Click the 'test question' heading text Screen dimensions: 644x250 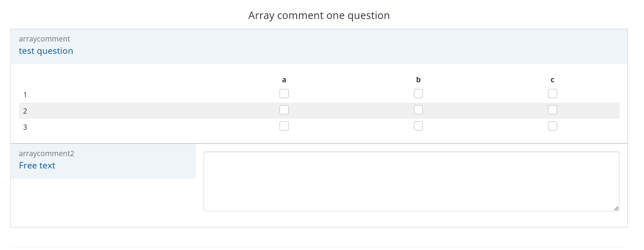[46, 51]
